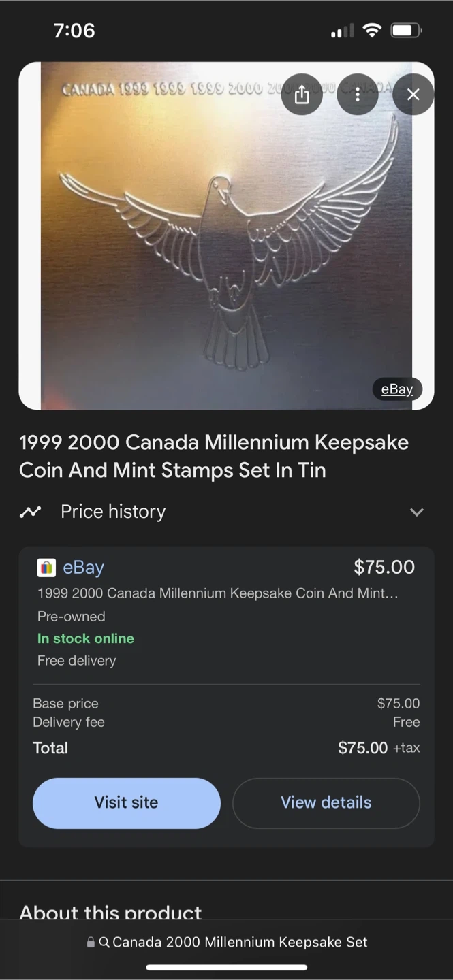Tap the product title heading
Image resolution: width=453 pixels, height=980 pixels.
(x=214, y=456)
